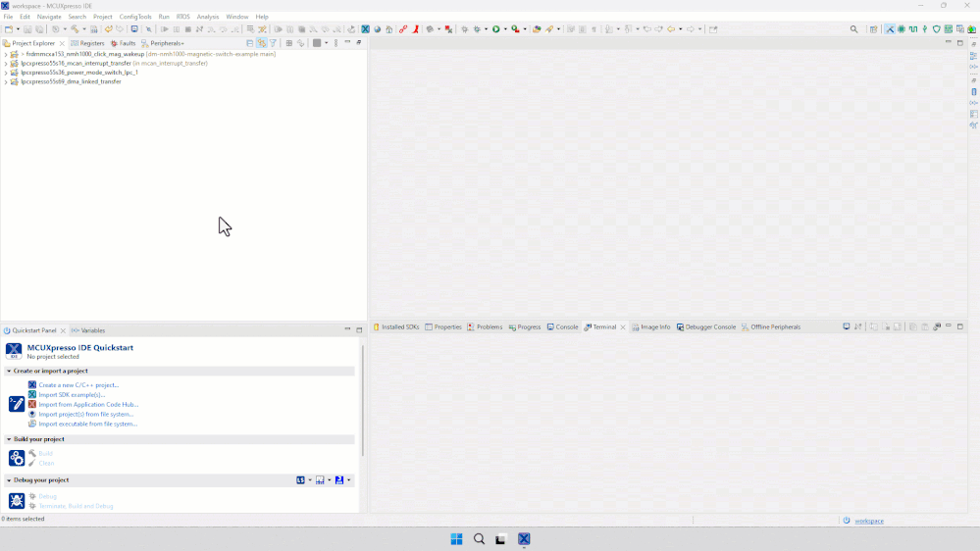
Task: Click the filter funnel in Project Explorer
Action: pos(273,43)
